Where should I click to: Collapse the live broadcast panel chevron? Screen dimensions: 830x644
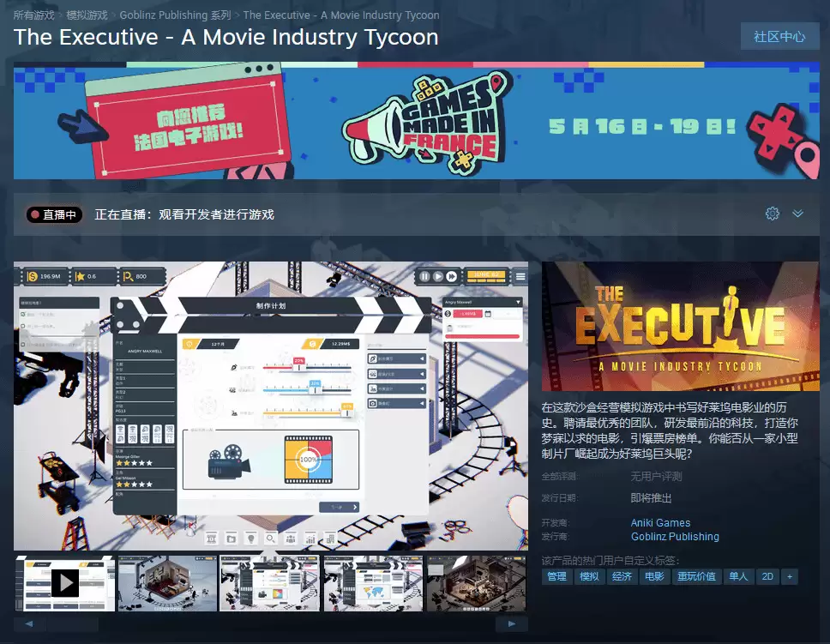(x=797, y=214)
